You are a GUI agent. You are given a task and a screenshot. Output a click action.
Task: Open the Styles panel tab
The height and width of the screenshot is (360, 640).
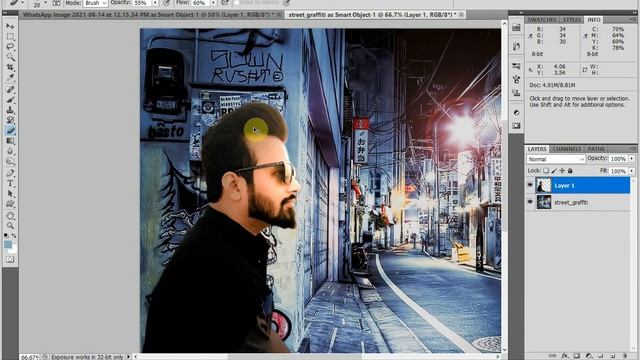coord(571,20)
